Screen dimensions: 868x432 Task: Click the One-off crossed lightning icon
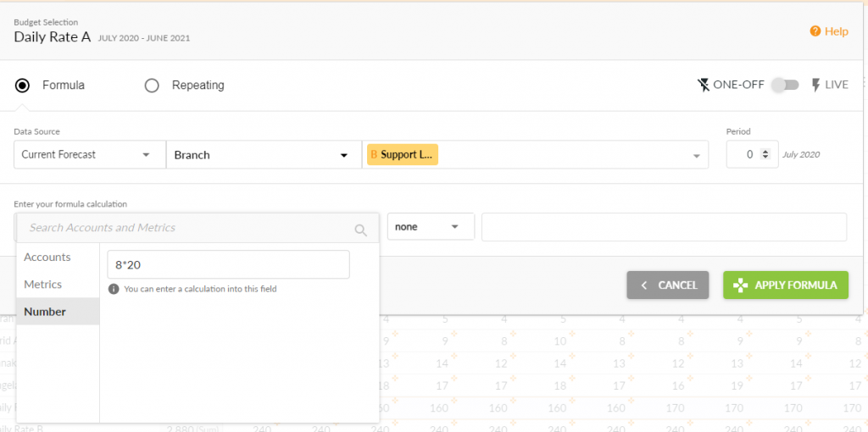703,86
